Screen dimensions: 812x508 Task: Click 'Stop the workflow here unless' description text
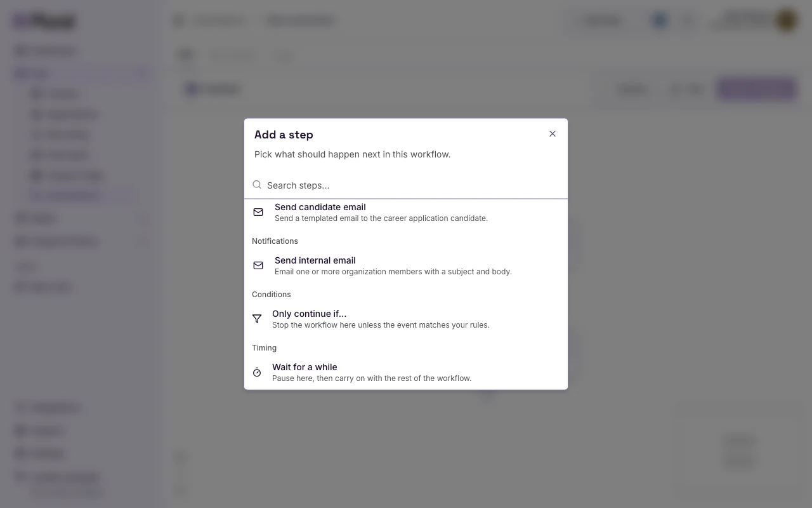click(381, 325)
